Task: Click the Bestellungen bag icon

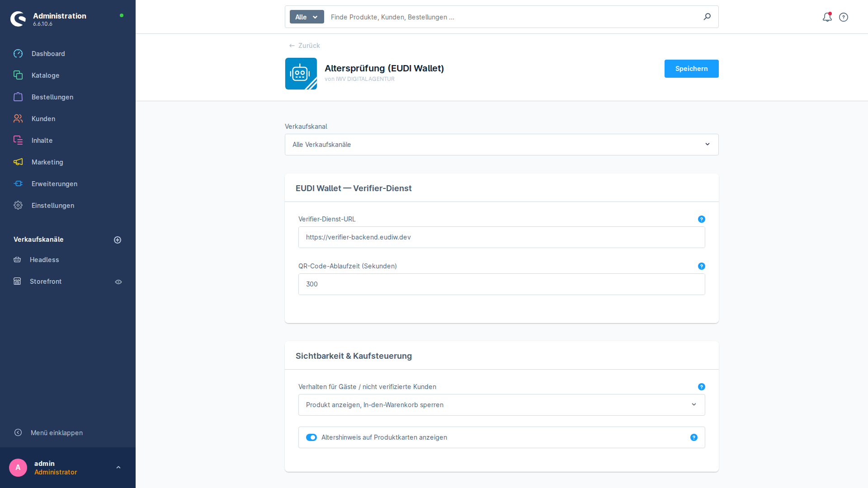Action: click(x=18, y=97)
